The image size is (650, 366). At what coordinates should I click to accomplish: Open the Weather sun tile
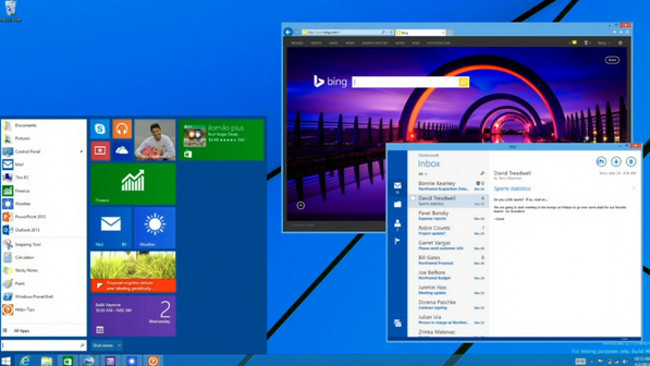pyautogui.click(x=155, y=228)
